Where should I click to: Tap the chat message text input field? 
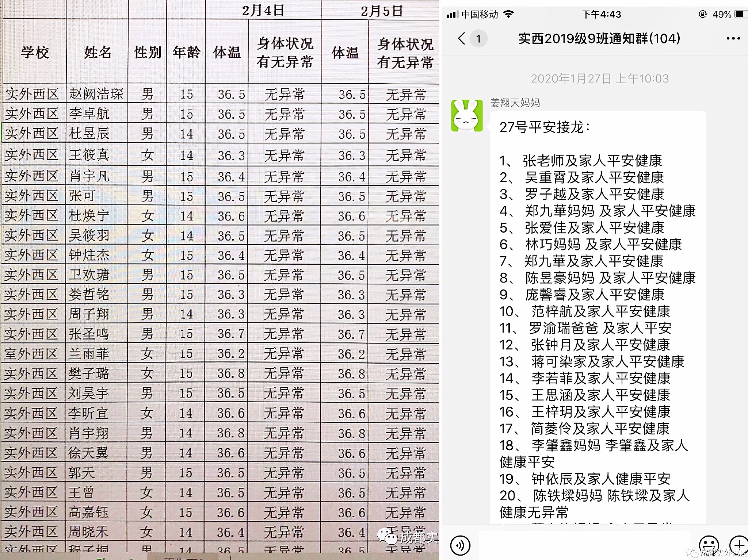coord(584,545)
